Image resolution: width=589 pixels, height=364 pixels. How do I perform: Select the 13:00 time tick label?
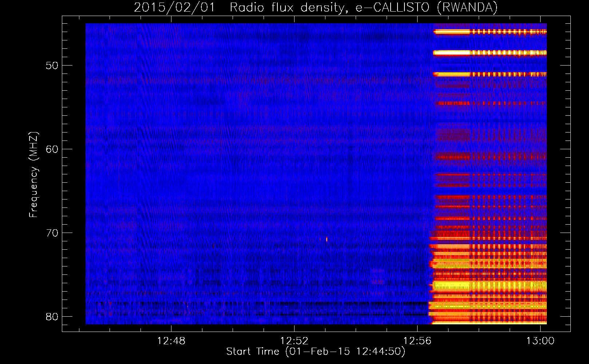pyautogui.click(x=540, y=341)
